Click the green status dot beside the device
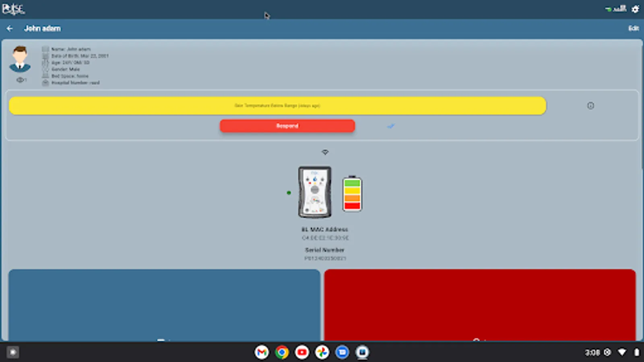Screen dimensions: 644x362 [289, 193]
